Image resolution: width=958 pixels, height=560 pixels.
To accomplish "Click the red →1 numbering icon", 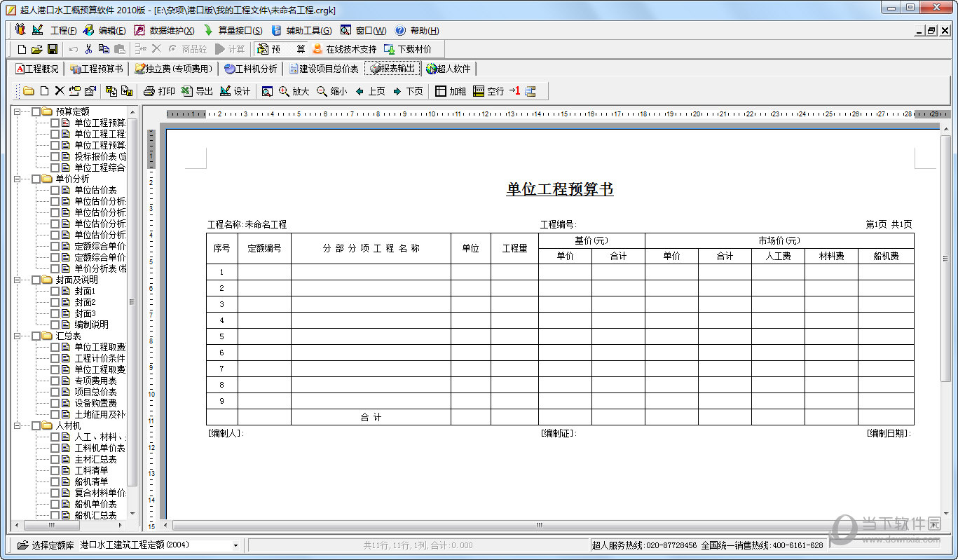I will (515, 91).
